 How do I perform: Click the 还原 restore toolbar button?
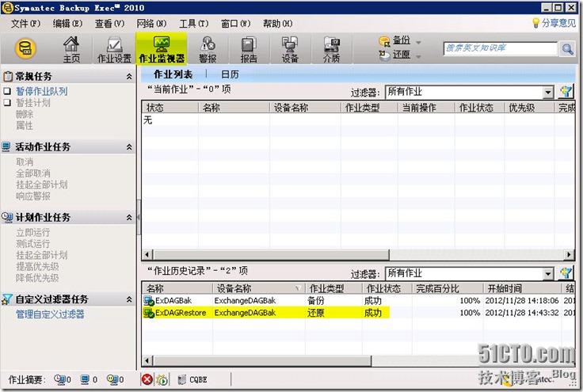394,55
